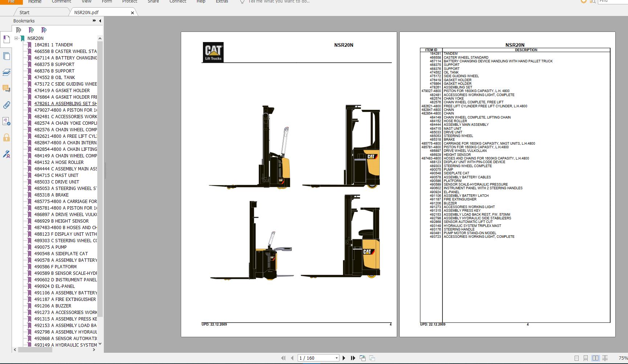Toggle two-page facing view mode
Viewport: 628px width, 364px height.
click(x=595, y=358)
